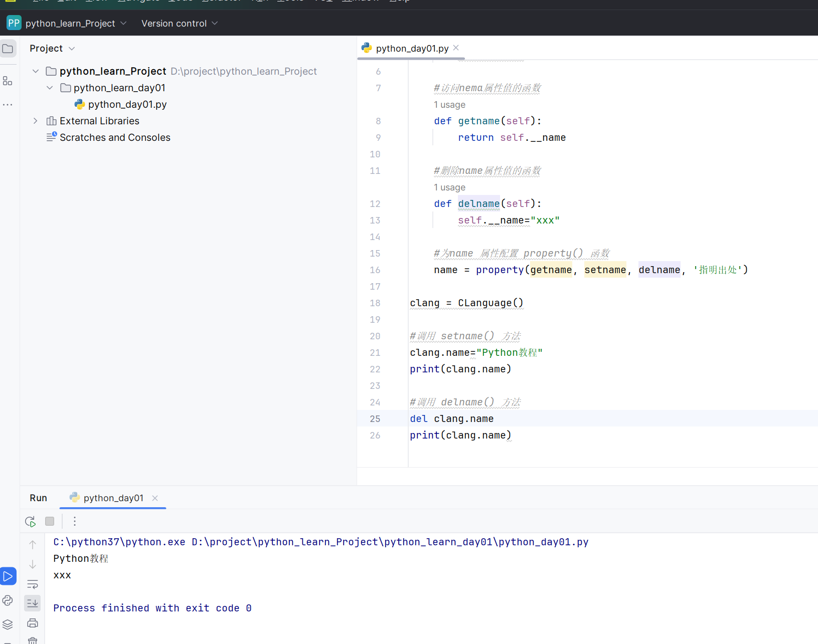Screen dimensions: 818x644
Task: Toggle soft-wrap in the Run console
Action: click(33, 584)
